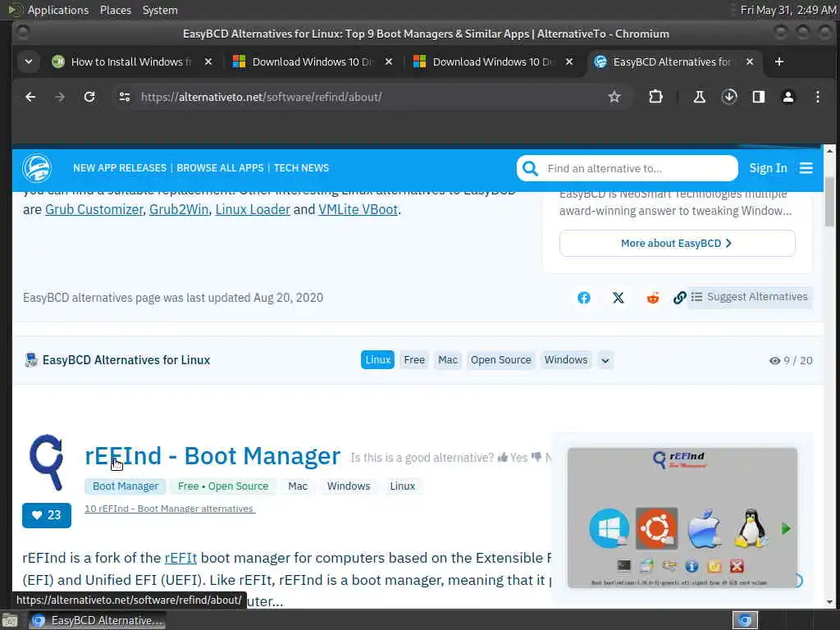Open the site hamburger menu

point(806,168)
